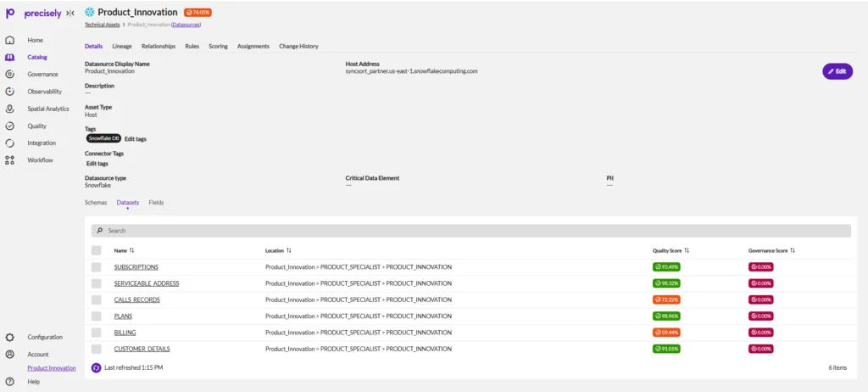Click the 93.49% quality badge for SUBSCRIPTIONS

click(666, 266)
